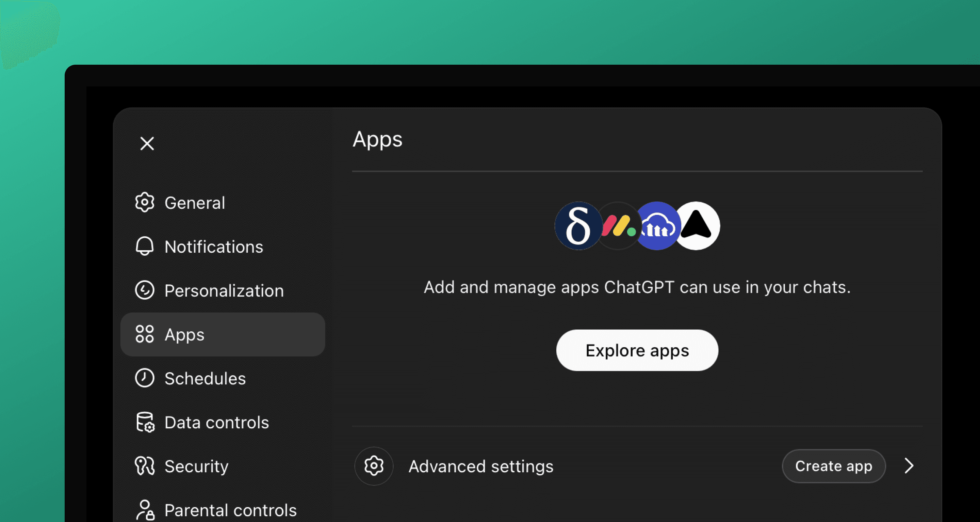The image size is (980, 522).
Task: Switch to the Personalization tab
Action: pos(223,290)
